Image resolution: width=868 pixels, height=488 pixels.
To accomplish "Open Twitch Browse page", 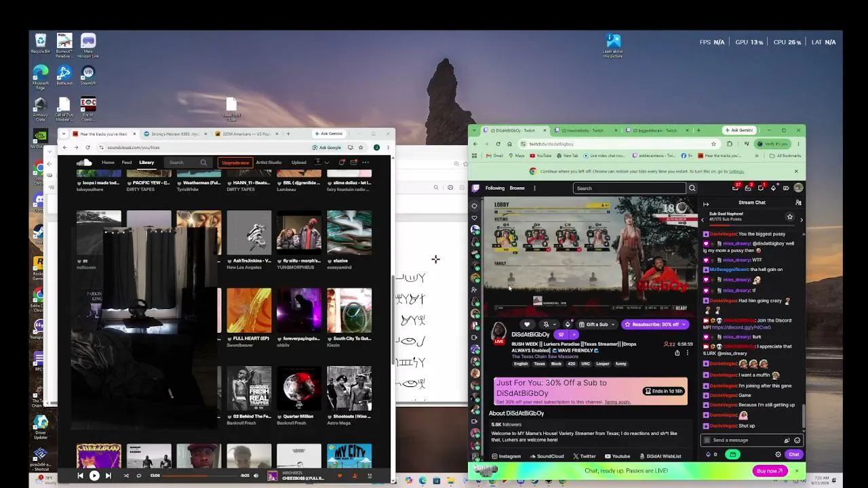I will (x=517, y=188).
